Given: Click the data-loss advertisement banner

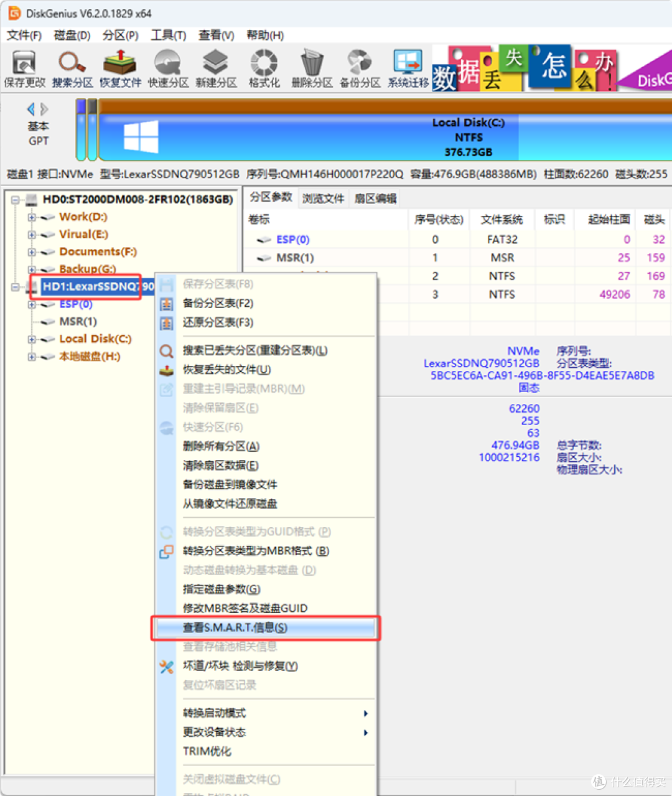Looking at the screenshot, I should pyautogui.click(x=551, y=68).
